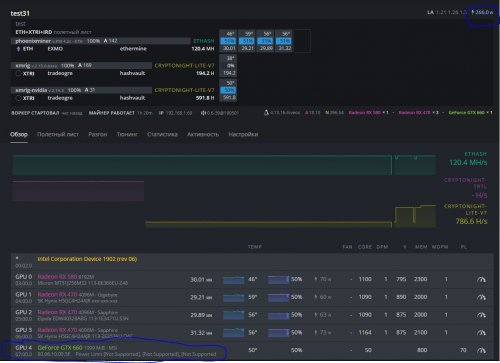Open overclock gauge icon for GPU 4 GeForce

click(481, 350)
